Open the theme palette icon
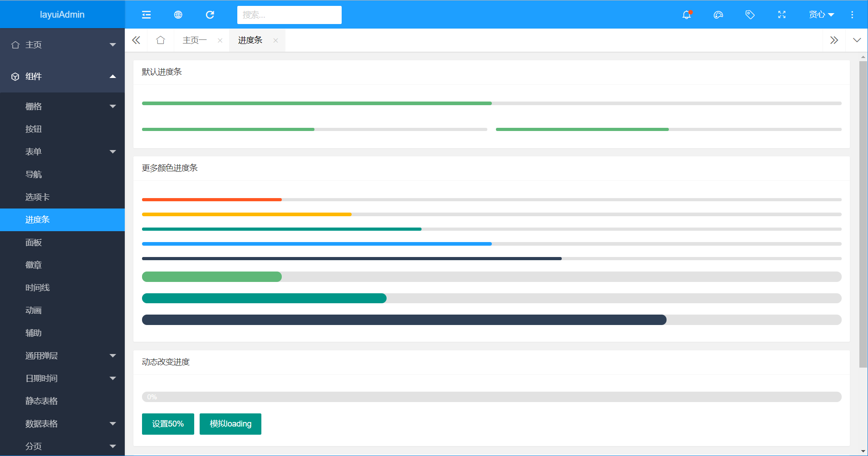This screenshot has width=868, height=456. (x=718, y=15)
